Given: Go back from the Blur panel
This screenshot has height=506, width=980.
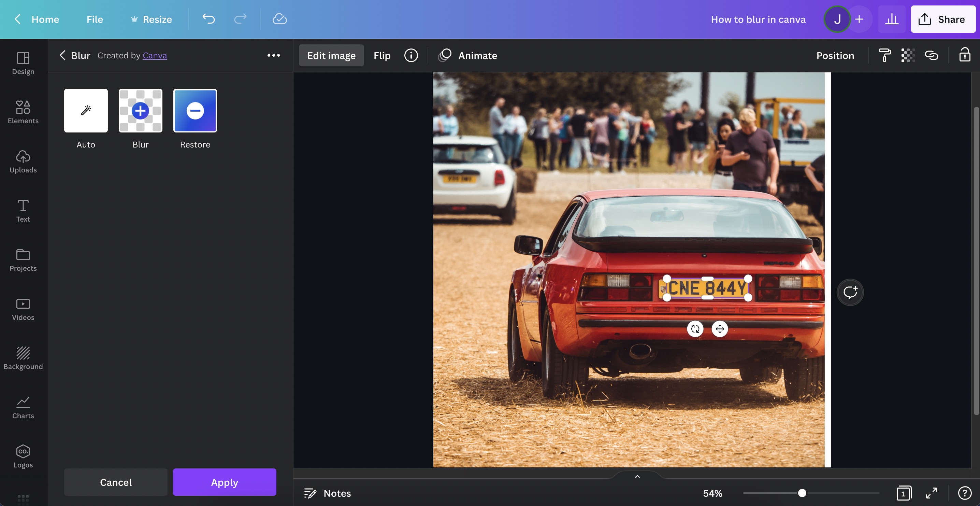Looking at the screenshot, I should pyautogui.click(x=63, y=55).
